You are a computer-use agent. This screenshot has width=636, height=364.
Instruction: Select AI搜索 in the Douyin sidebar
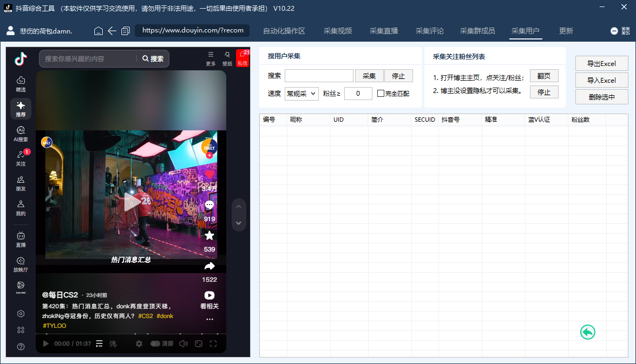[21, 134]
